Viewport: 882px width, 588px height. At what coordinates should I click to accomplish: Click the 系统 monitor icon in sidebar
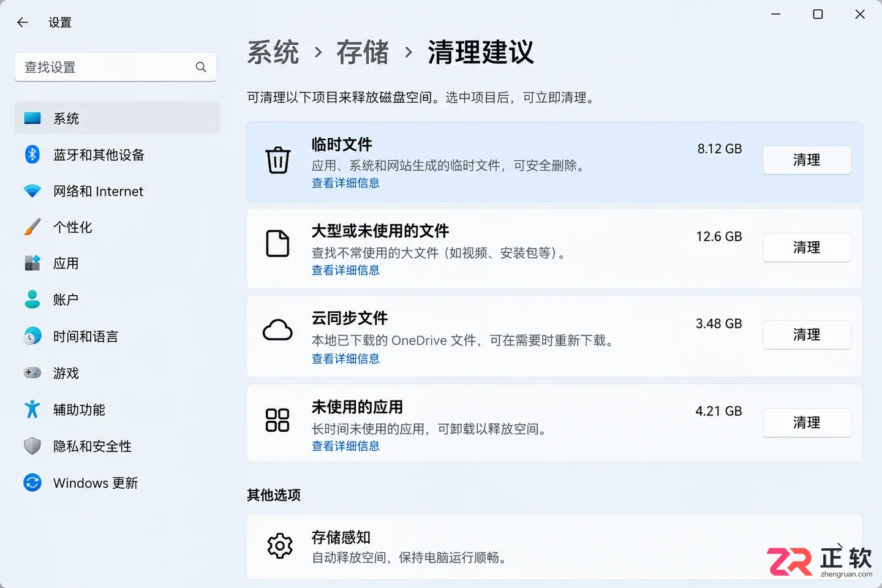[x=32, y=118]
